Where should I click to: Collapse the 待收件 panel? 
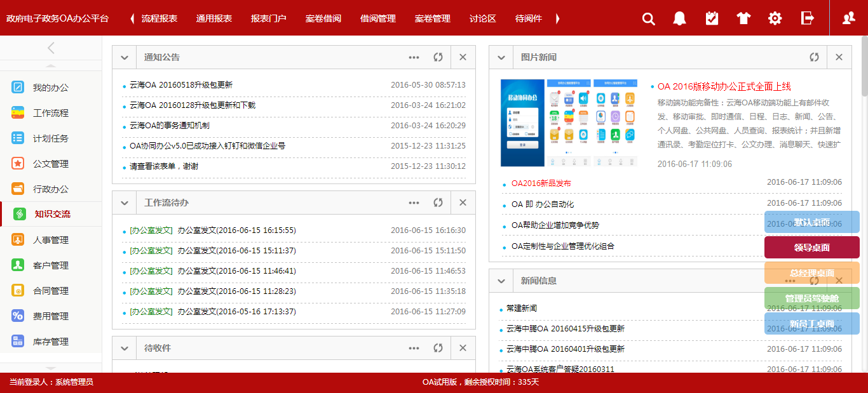124,348
